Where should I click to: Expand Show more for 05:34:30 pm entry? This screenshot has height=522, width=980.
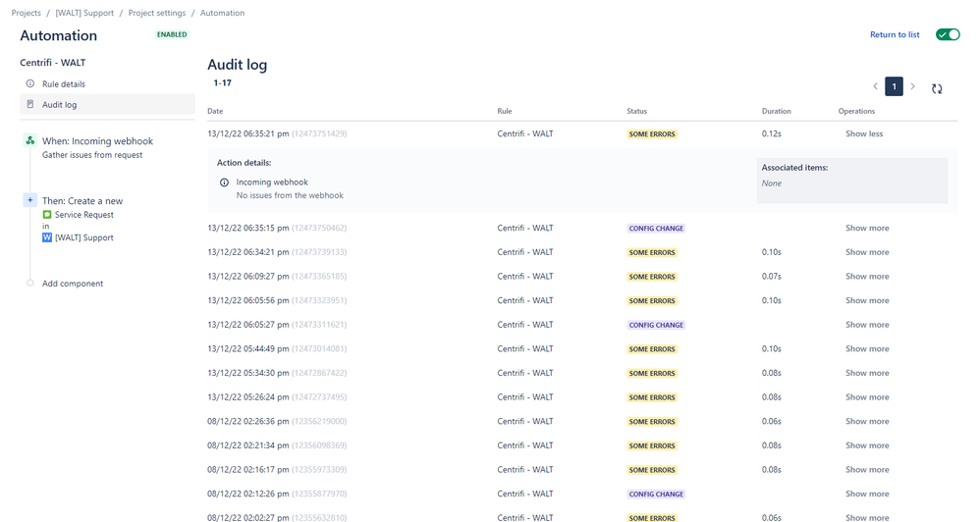click(867, 373)
